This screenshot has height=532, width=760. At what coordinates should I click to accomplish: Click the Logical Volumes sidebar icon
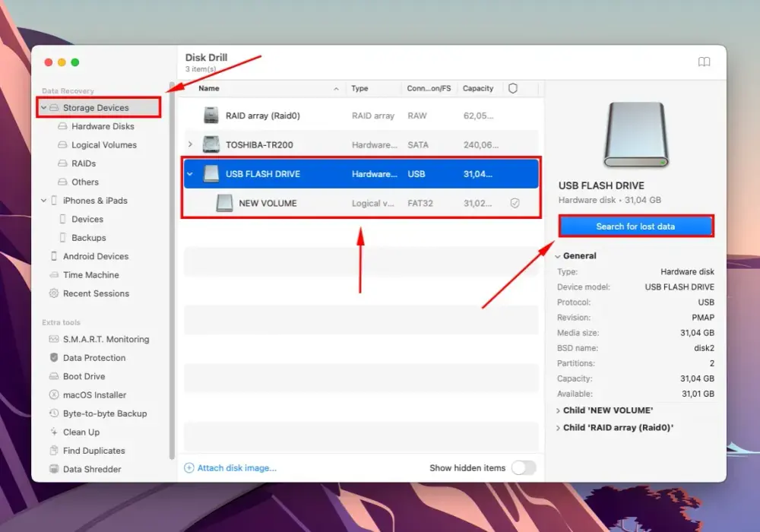click(x=62, y=144)
